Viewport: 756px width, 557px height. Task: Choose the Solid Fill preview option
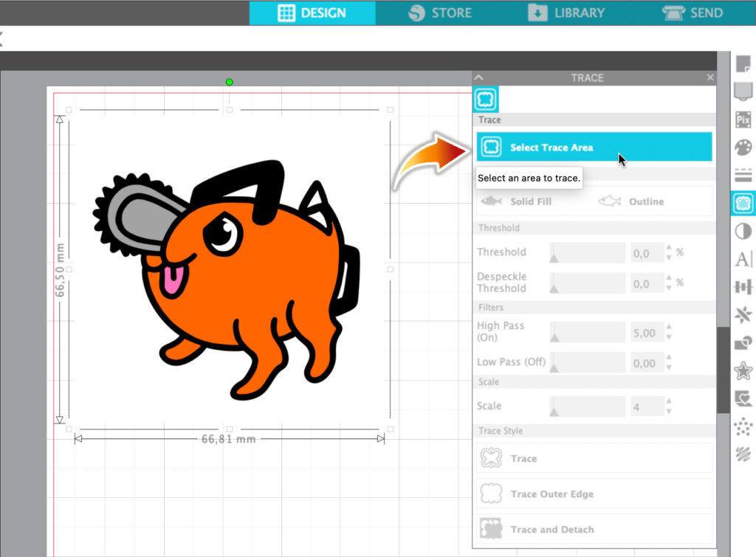(x=517, y=201)
